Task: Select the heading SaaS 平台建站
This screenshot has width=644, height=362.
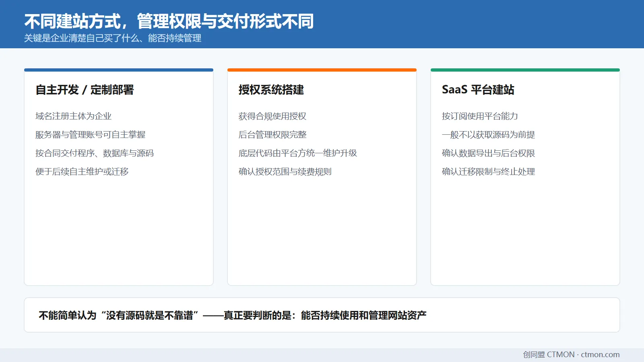Action: coord(478,90)
